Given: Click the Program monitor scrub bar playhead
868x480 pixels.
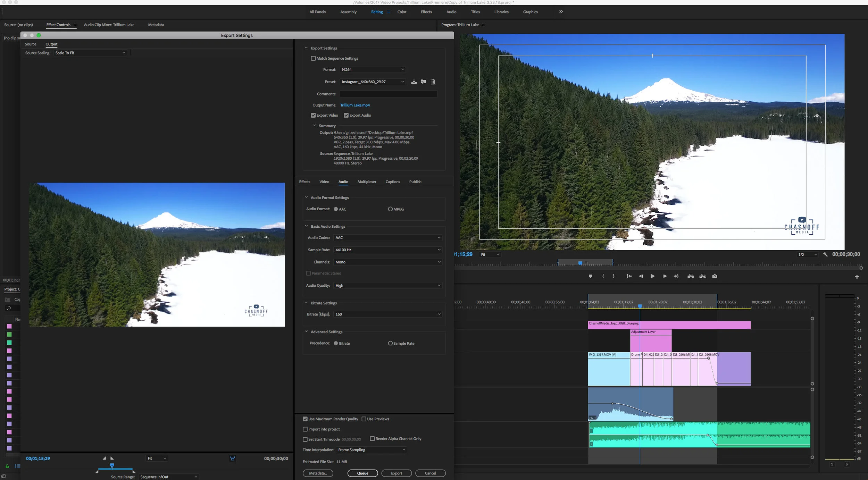Looking at the screenshot, I should point(580,263).
